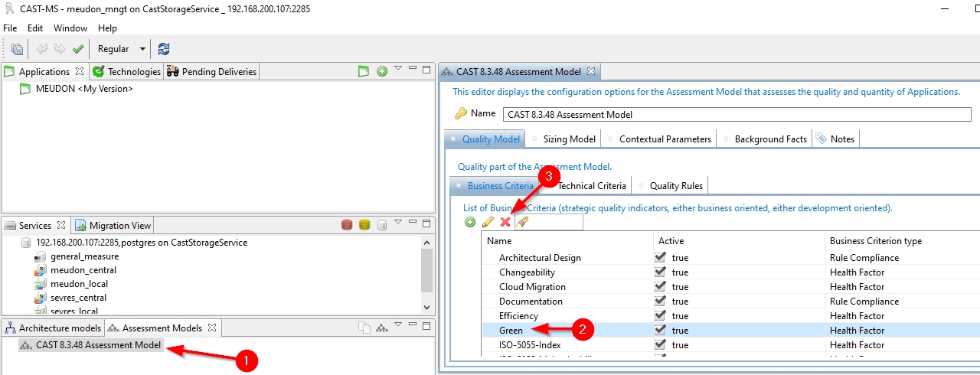Toggle Active checkbox for Green criterion
Image resolution: width=980 pixels, height=375 pixels.
tap(660, 330)
